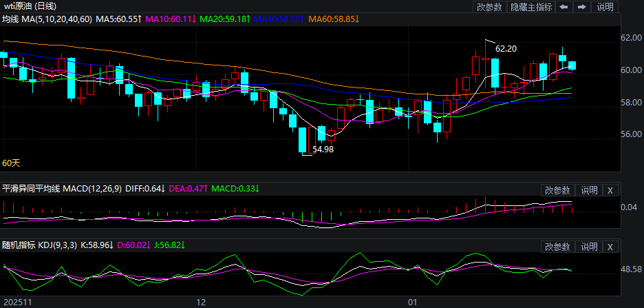
Task: Click 说明 in the MACD panel
Action: [590, 190]
